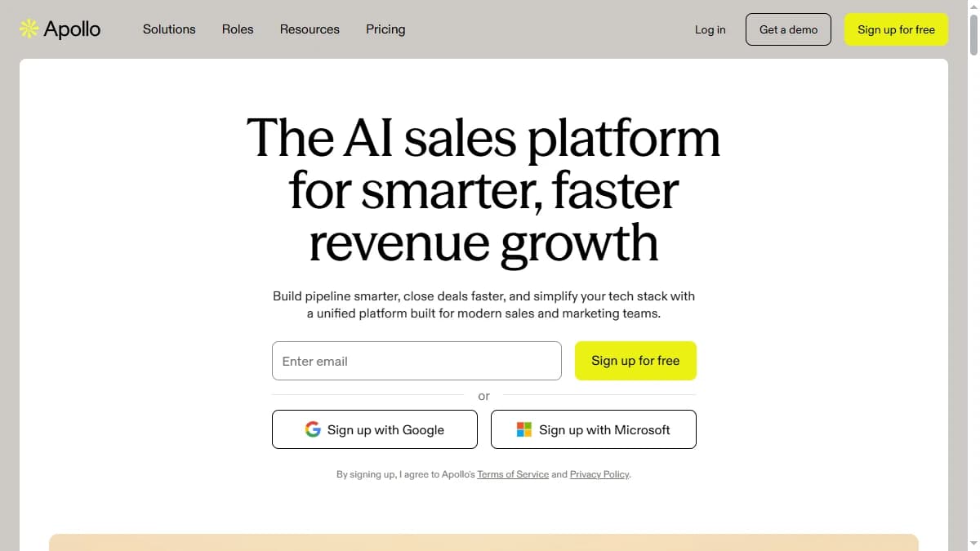Click Sign up with Google
This screenshot has width=980, height=551.
tap(374, 429)
